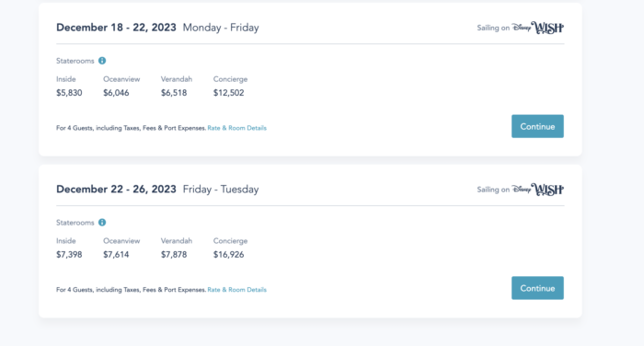Select the $16,926 Concierge stateroom price
Viewport: 644px width, 346px height.
(228, 255)
